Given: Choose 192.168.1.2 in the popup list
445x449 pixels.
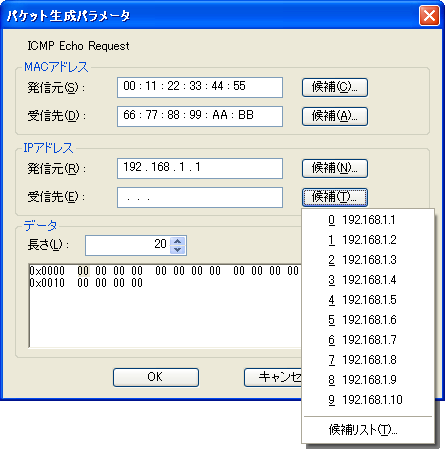Looking at the screenshot, I should (x=368, y=240).
